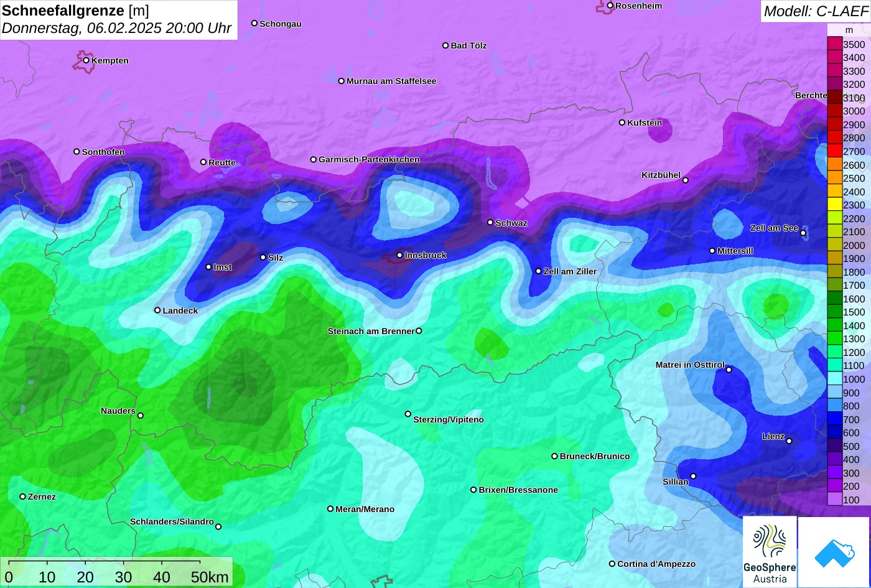Screen dimensions: 871x588
Task: Click the Zell am Ziller marker
Action: click(x=539, y=271)
